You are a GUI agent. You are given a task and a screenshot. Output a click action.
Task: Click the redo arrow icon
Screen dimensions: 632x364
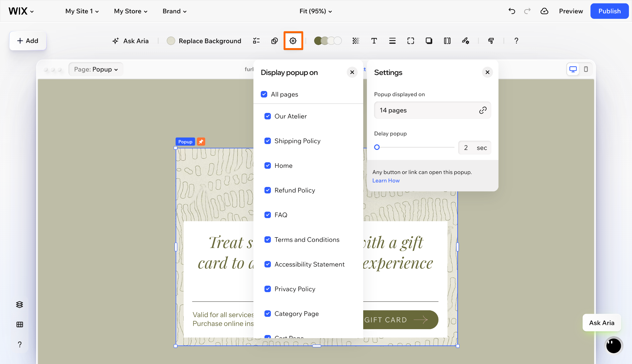527,11
